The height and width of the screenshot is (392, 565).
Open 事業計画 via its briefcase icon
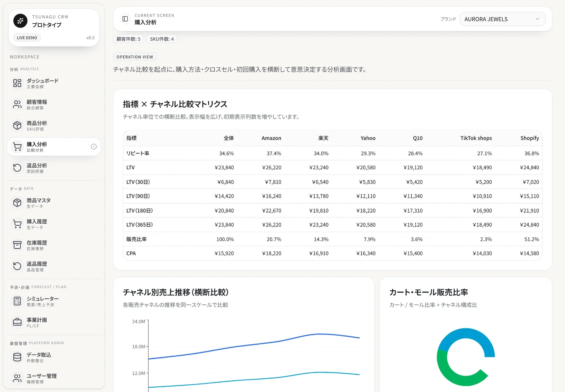pyautogui.click(x=17, y=322)
